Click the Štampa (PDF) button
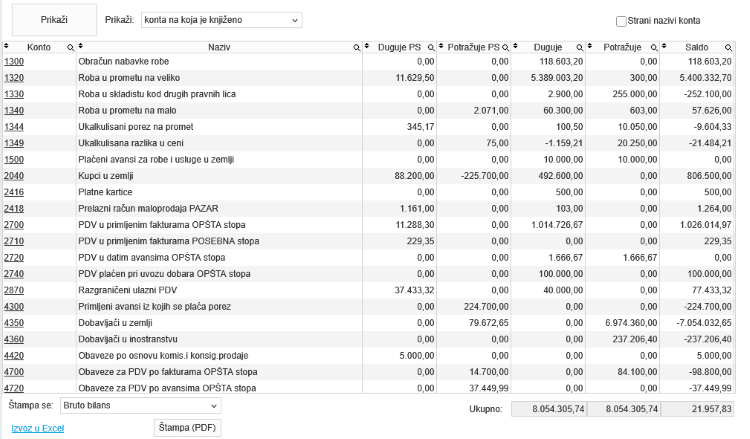The width and height of the screenshot is (750, 439). 188,428
